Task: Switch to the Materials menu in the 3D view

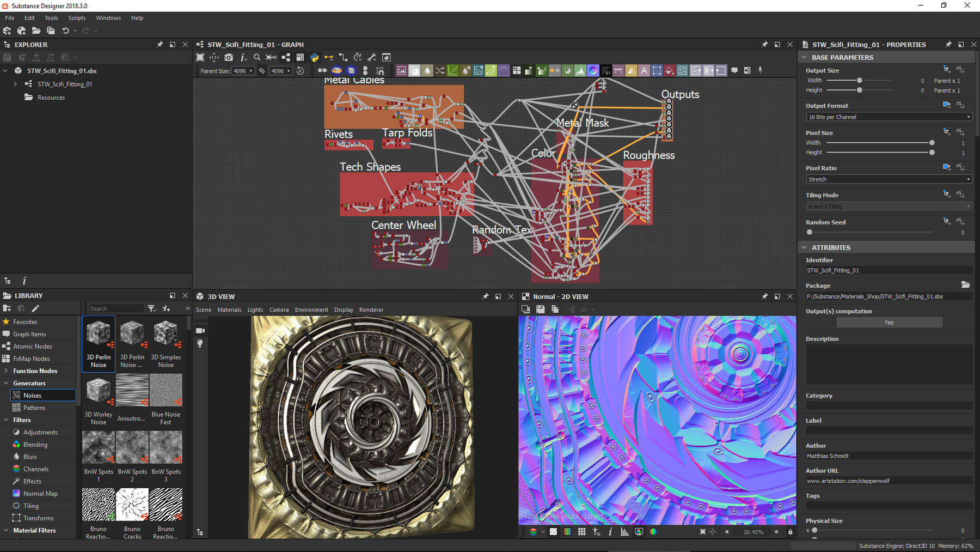Action: [229, 310]
